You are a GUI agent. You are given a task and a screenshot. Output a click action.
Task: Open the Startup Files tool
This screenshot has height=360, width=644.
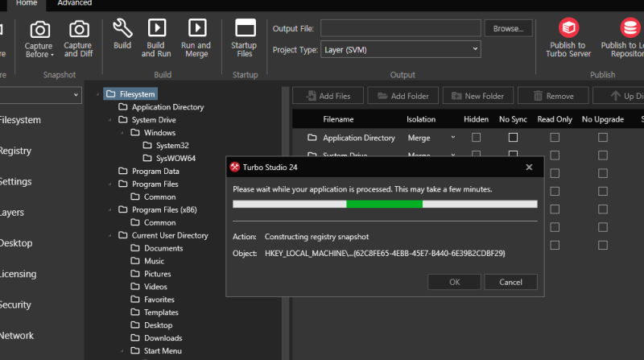pyautogui.click(x=244, y=30)
